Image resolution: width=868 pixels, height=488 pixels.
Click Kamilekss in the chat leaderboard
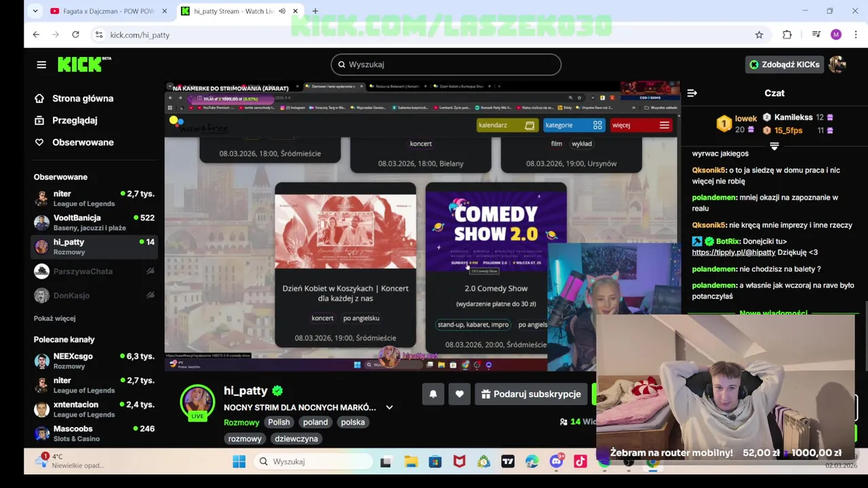click(793, 117)
